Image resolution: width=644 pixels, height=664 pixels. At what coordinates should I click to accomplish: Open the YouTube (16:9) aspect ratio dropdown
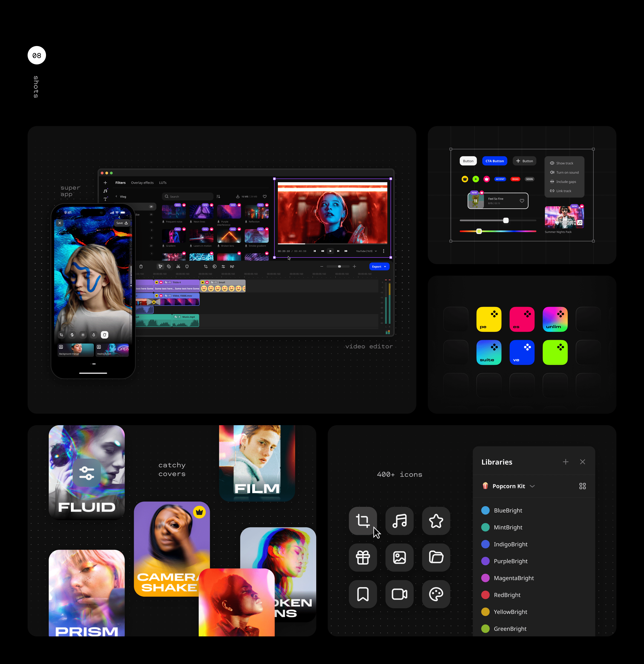pyautogui.click(x=366, y=251)
